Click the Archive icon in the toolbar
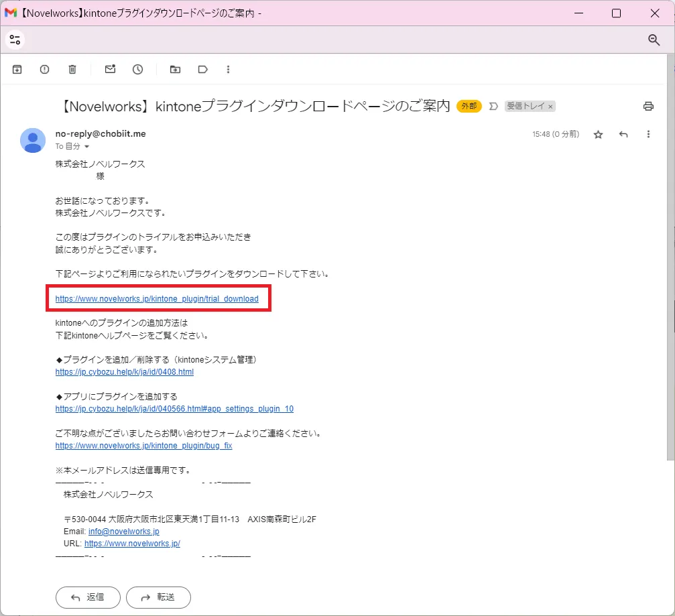 pos(17,69)
